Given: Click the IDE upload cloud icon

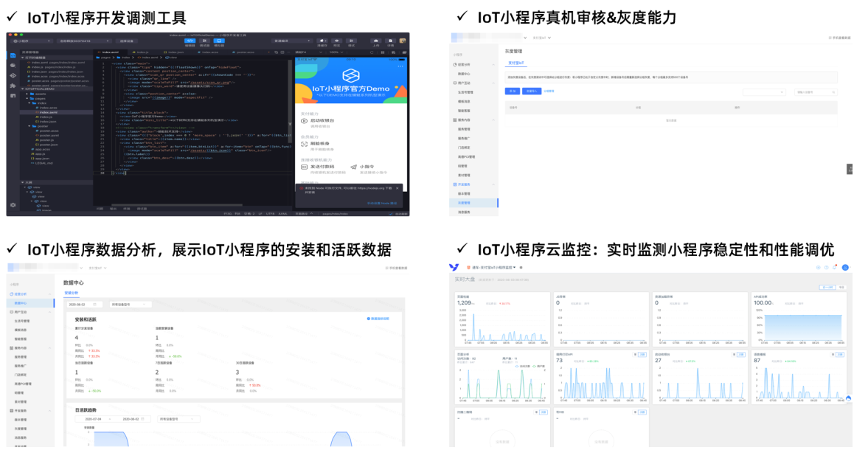Looking at the screenshot, I should (376, 41).
